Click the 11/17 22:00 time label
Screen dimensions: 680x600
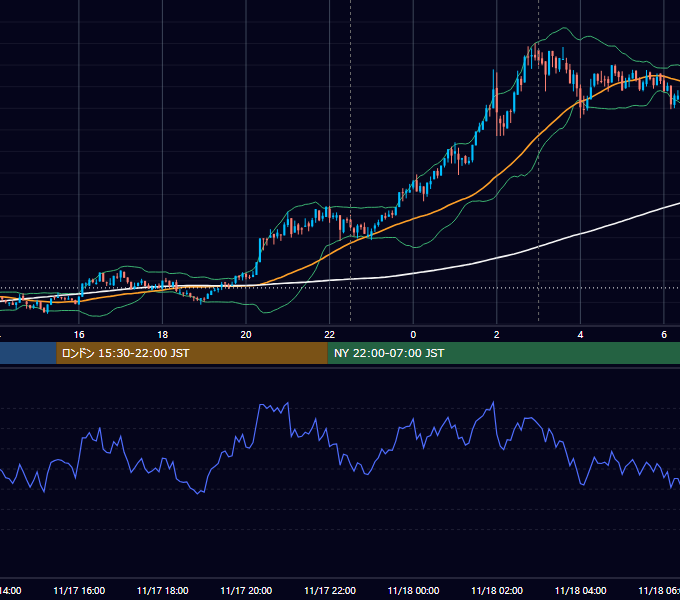(330, 591)
